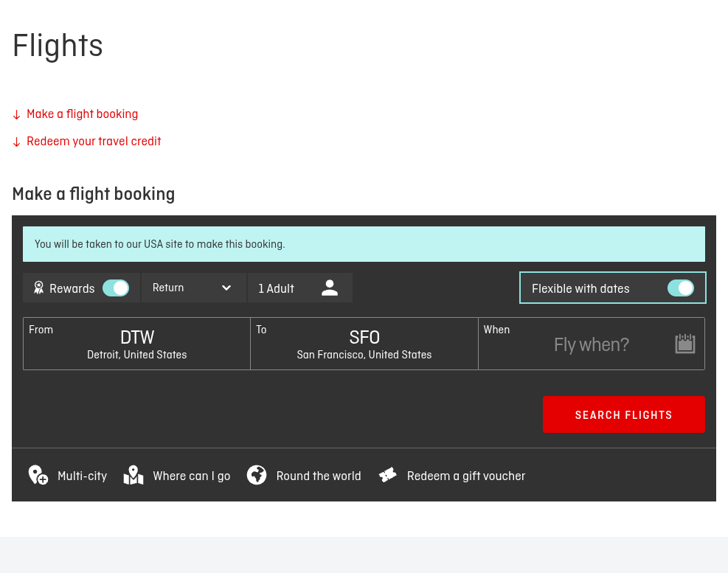Toggle the Rewards switch
This screenshot has height=573, width=728.
coord(116,288)
